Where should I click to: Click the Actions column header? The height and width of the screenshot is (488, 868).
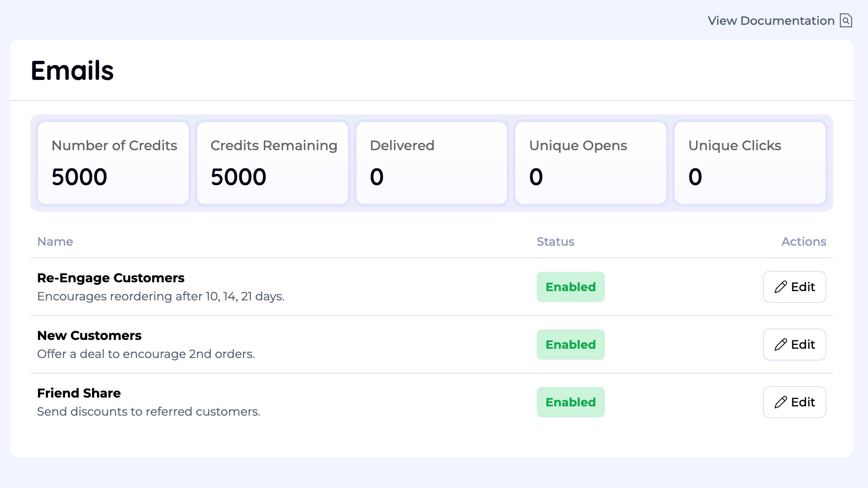[x=803, y=241]
